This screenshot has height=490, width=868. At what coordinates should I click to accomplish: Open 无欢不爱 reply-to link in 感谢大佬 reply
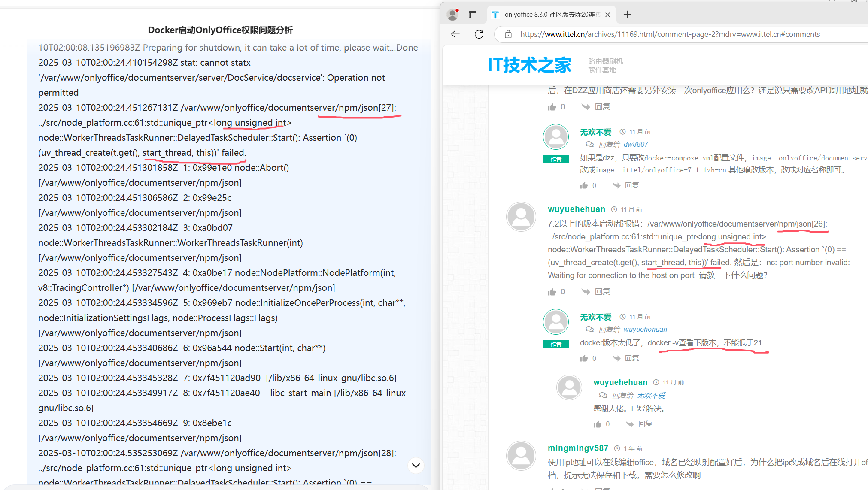point(651,396)
